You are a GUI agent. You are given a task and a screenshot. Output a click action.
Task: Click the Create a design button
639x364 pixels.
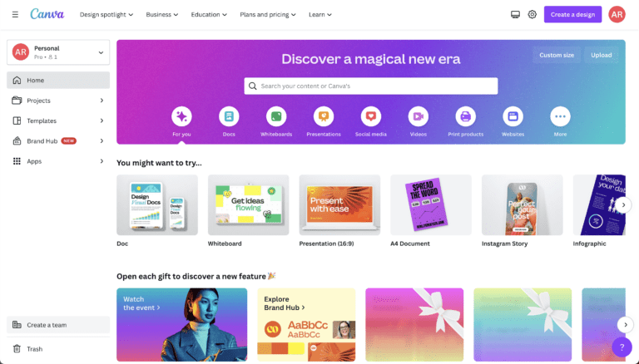tap(572, 15)
